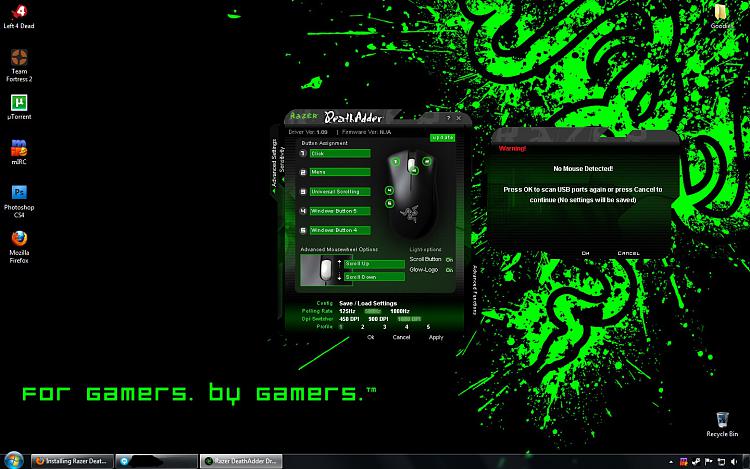
Task: Open the Mozilla Firefox desktop icon
Action: pos(19,247)
